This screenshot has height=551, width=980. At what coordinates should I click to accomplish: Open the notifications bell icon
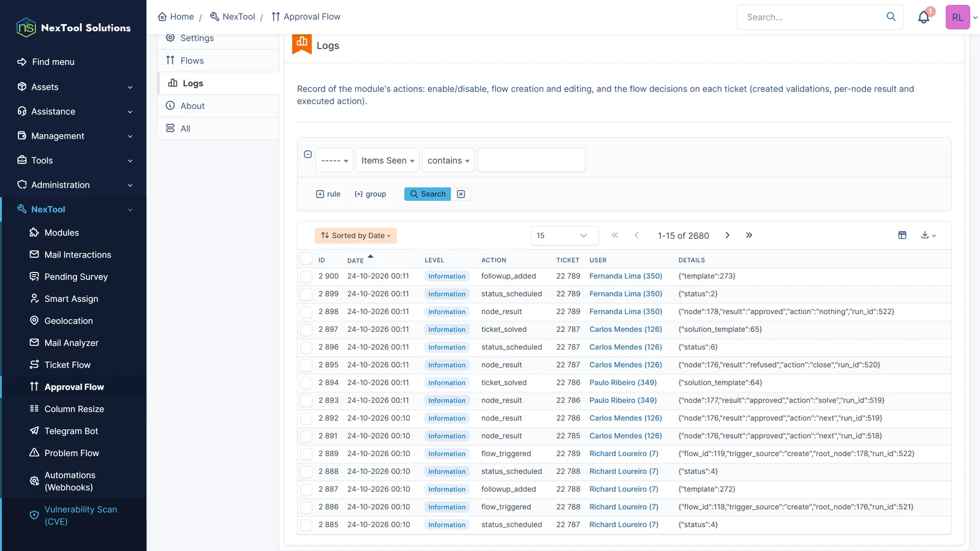click(924, 17)
